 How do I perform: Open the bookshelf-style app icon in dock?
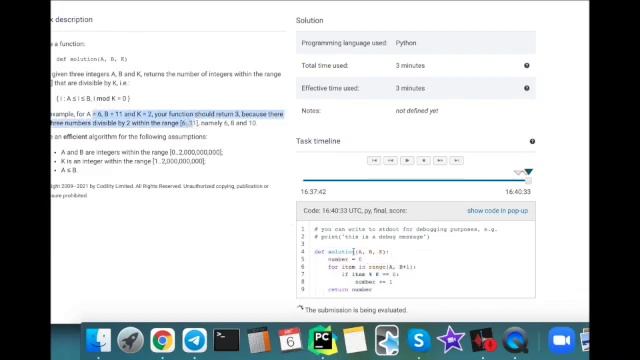coord(259,340)
